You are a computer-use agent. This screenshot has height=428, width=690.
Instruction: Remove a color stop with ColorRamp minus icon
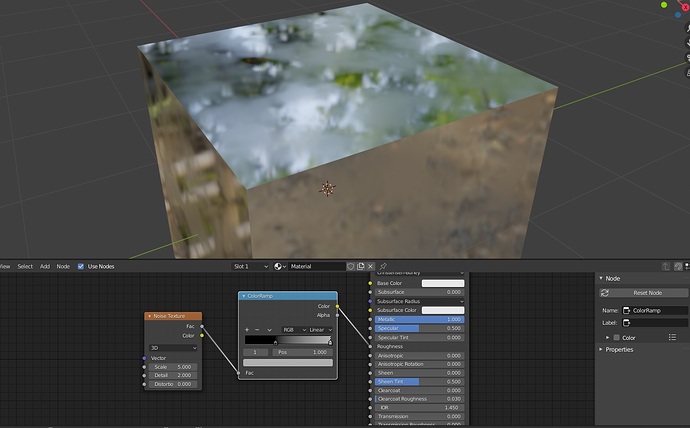click(x=257, y=329)
